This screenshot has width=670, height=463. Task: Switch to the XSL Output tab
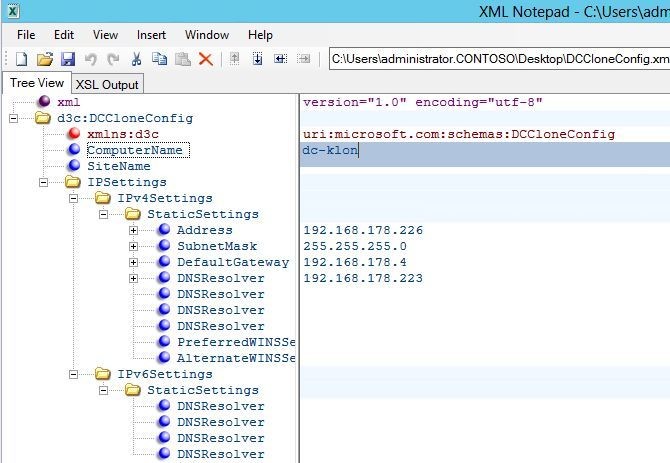pyautogui.click(x=107, y=85)
